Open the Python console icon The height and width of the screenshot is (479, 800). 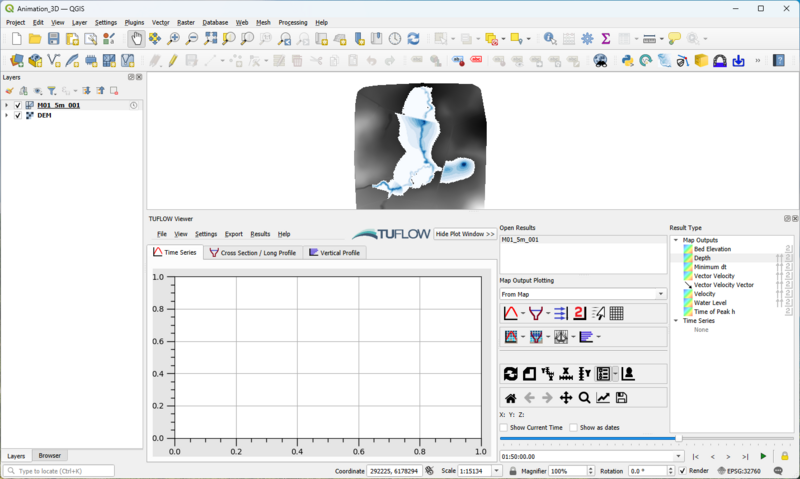(628, 61)
